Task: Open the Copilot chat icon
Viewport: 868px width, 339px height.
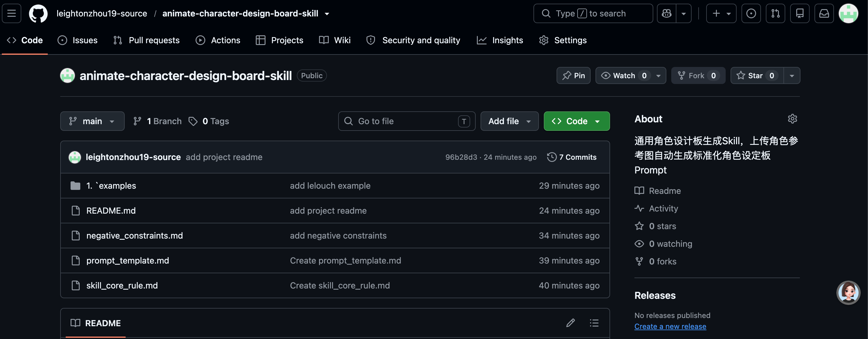Action: 666,13
